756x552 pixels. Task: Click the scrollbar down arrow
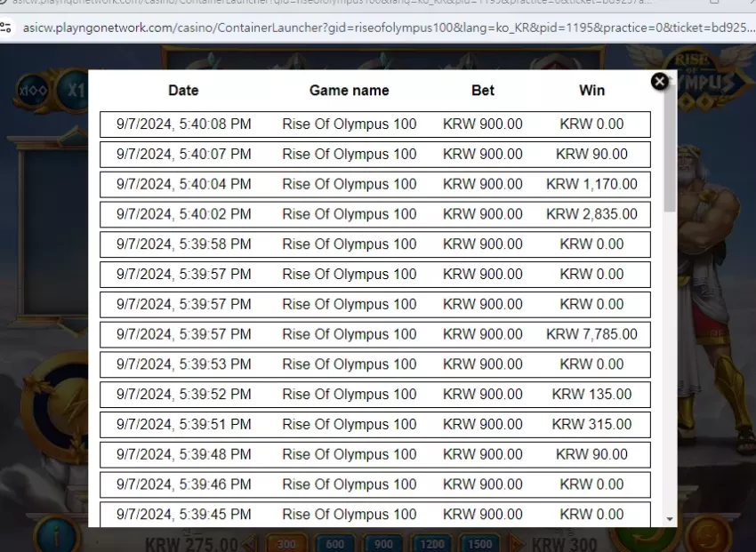[x=670, y=519]
